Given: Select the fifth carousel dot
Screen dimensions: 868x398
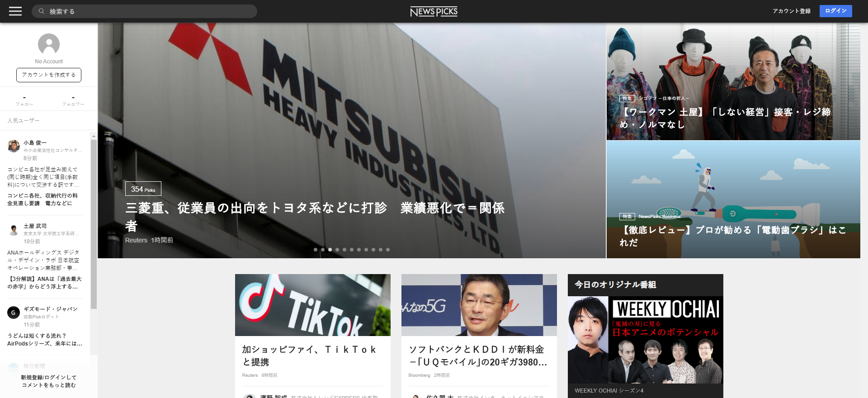Looking at the screenshot, I should [344, 250].
